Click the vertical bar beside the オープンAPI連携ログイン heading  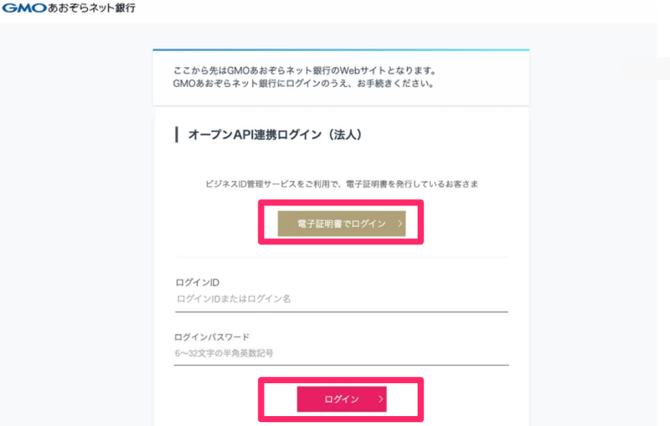click(x=177, y=135)
